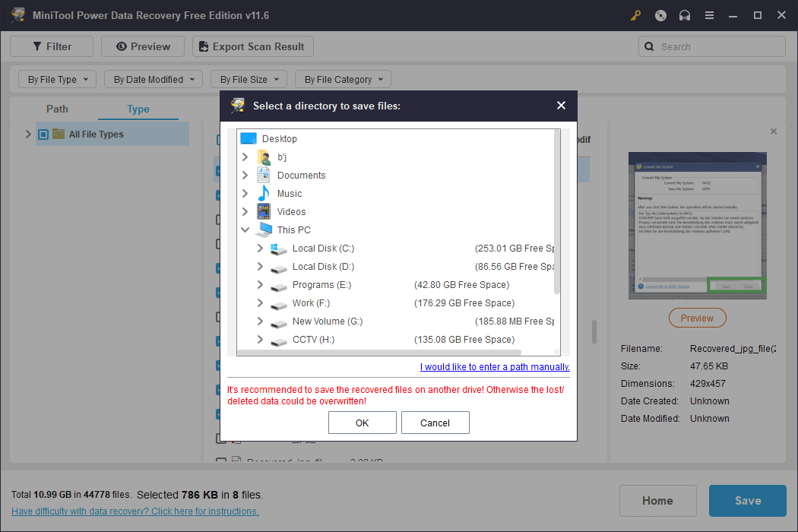
Task: Click the orange Preview button under thumbnail
Action: (697, 318)
